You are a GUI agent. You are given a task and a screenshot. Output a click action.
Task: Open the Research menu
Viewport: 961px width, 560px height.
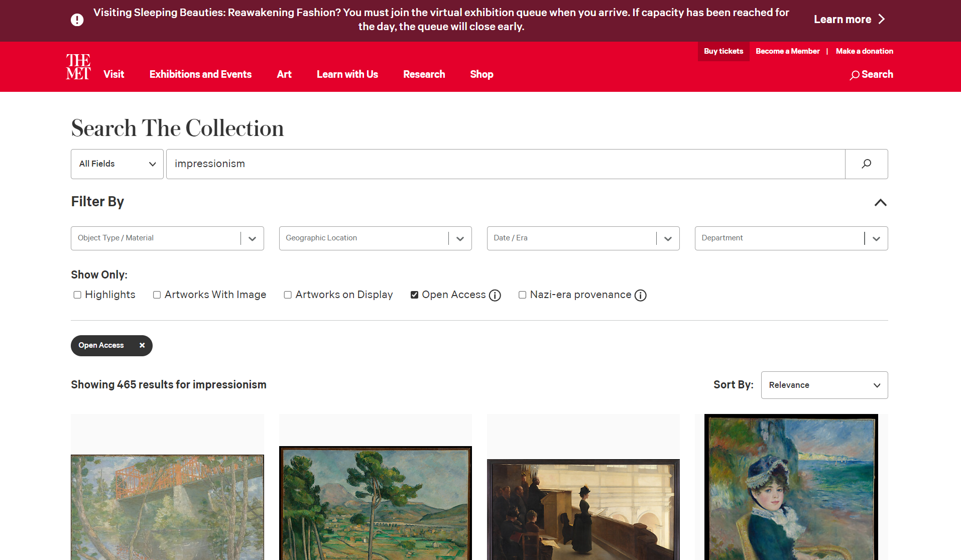pos(424,74)
